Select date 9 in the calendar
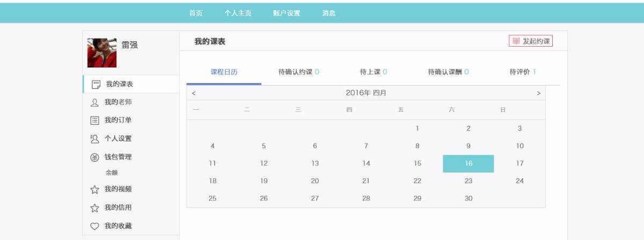 469,146
